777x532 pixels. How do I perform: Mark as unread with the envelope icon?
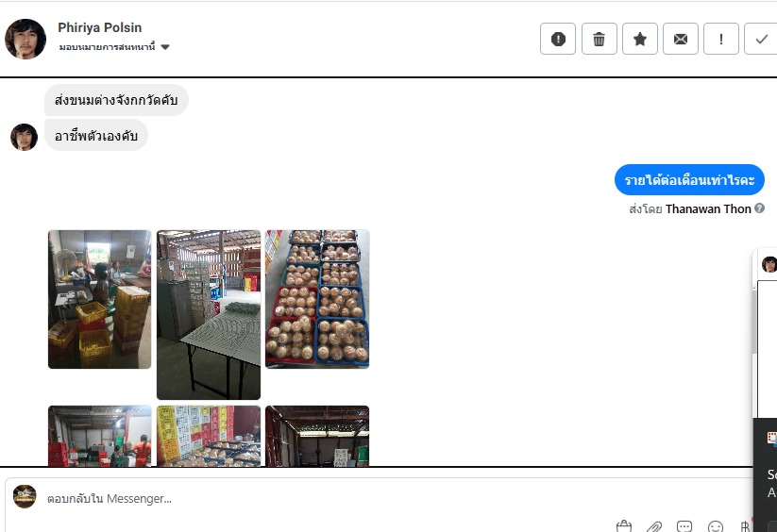click(x=681, y=39)
